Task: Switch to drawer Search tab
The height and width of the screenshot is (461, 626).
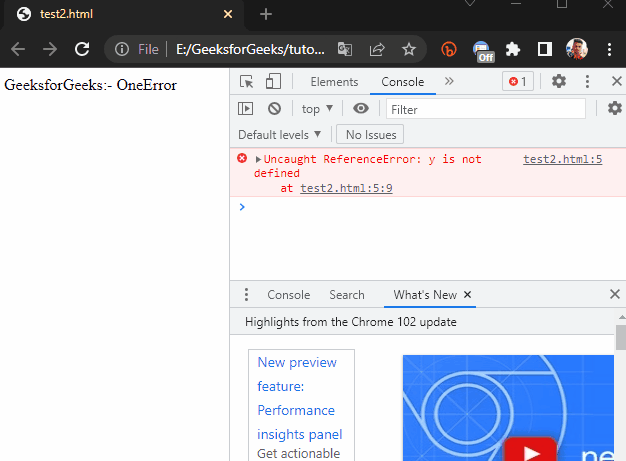Action: (347, 295)
